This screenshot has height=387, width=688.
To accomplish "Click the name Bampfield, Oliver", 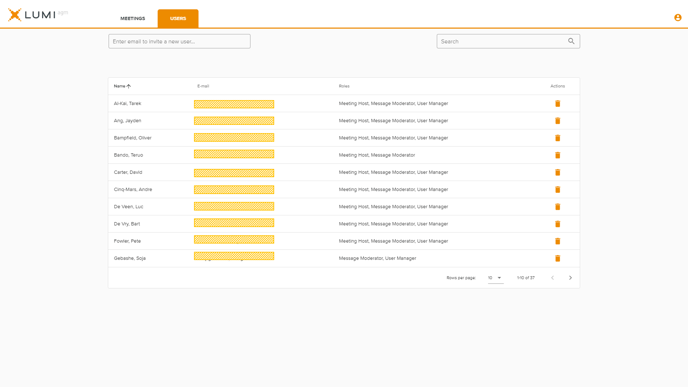I will coord(133,138).
